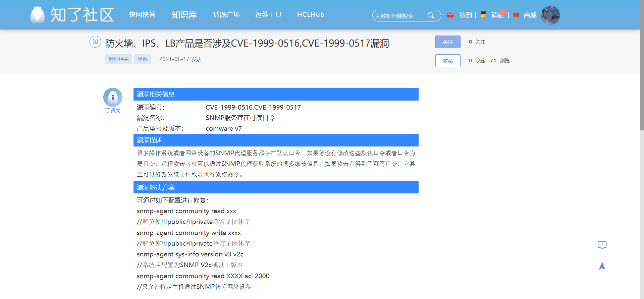Screen dimensions: 644x299
Task: Click the article title text
Action: [x=247, y=43]
